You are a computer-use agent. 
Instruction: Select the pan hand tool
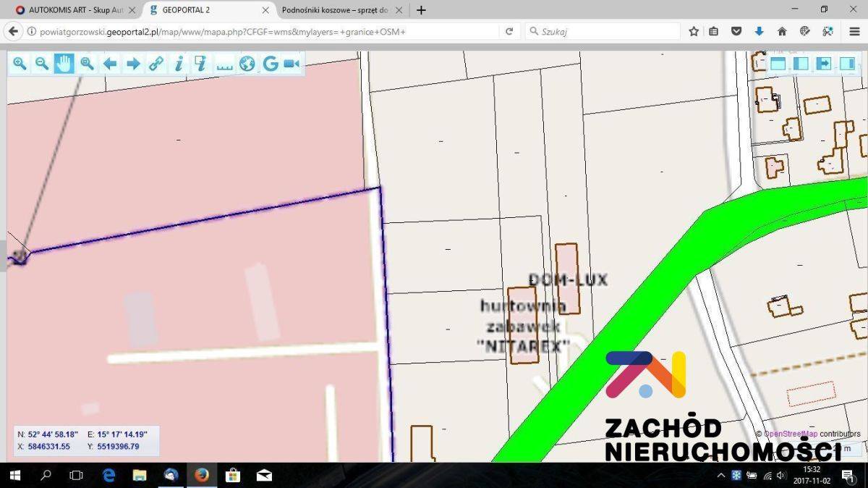pos(64,64)
